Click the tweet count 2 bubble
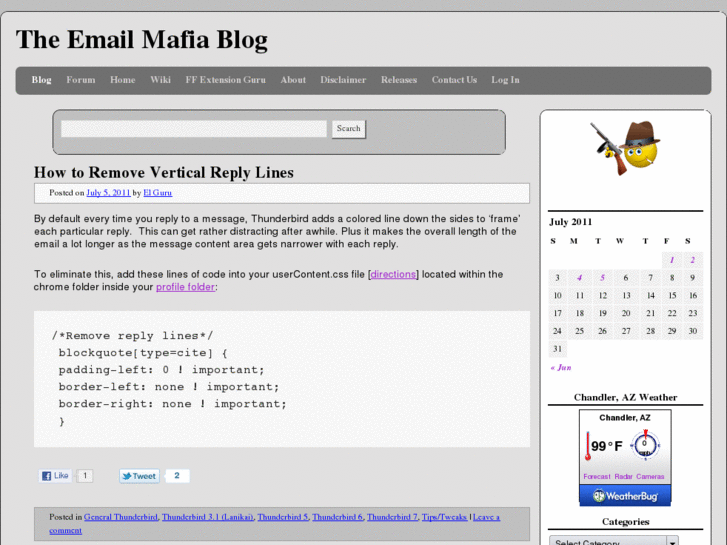Image resolution: width=727 pixels, height=545 pixels. (x=177, y=475)
